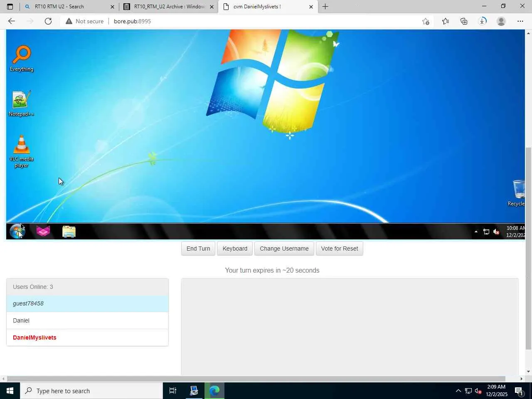Image resolution: width=532 pixels, height=399 pixels.
Task: Click the vertical page scrollbar
Action: click(x=529, y=248)
